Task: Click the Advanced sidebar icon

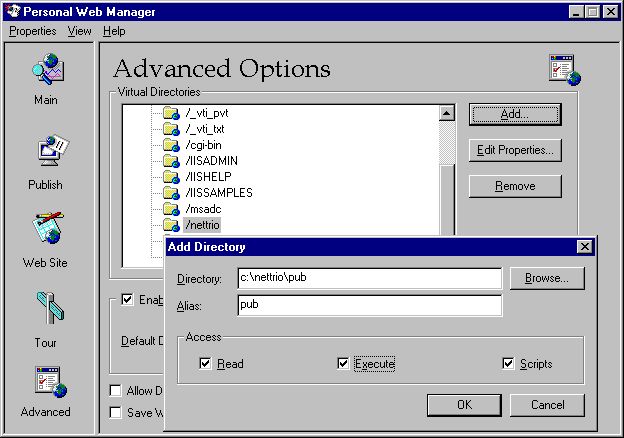Action: tap(46, 384)
